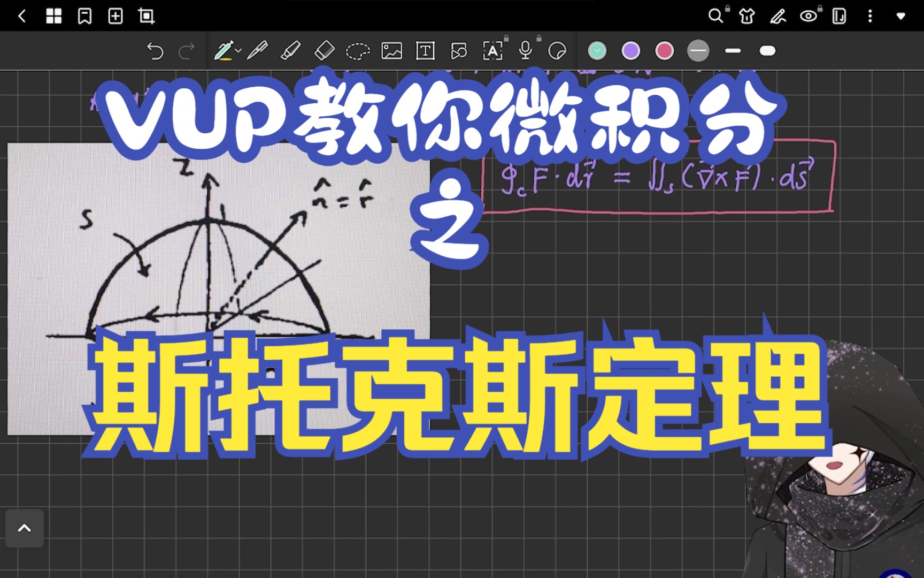Start audio recording with microphone
Image resolution: width=924 pixels, height=578 pixels.
click(x=526, y=51)
